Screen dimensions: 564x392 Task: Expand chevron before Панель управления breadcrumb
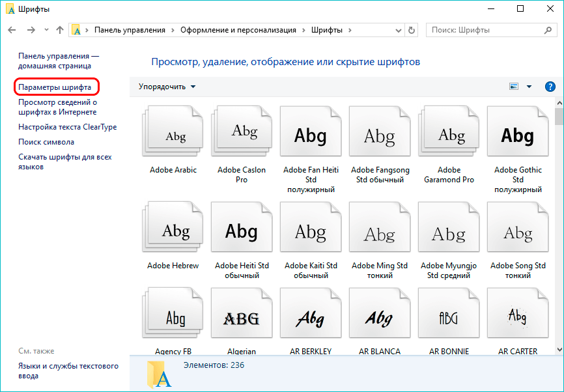pyautogui.click(x=87, y=30)
